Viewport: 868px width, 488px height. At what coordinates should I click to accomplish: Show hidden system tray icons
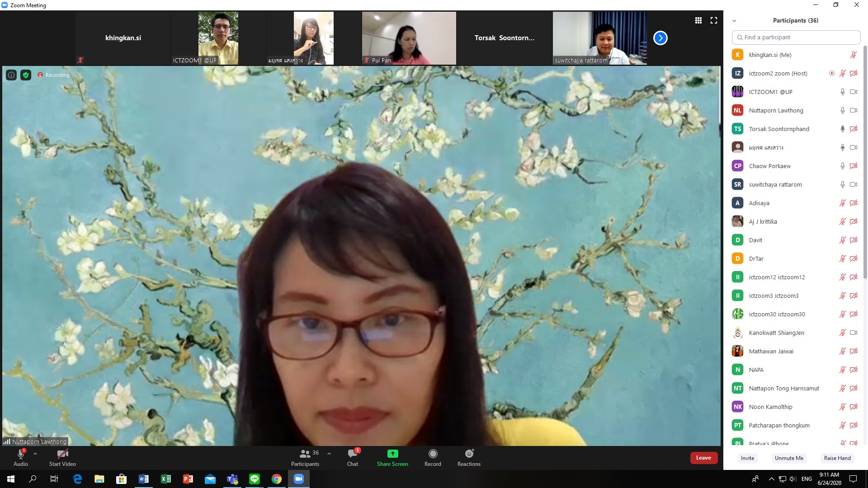(771, 479)
